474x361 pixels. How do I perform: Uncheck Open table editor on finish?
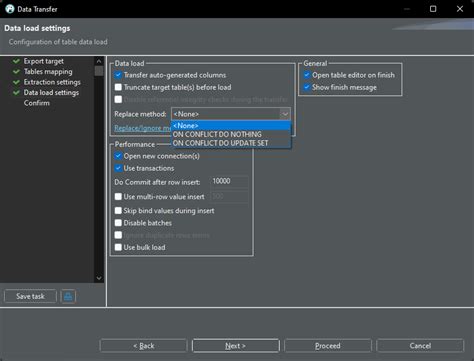point(307,75)
